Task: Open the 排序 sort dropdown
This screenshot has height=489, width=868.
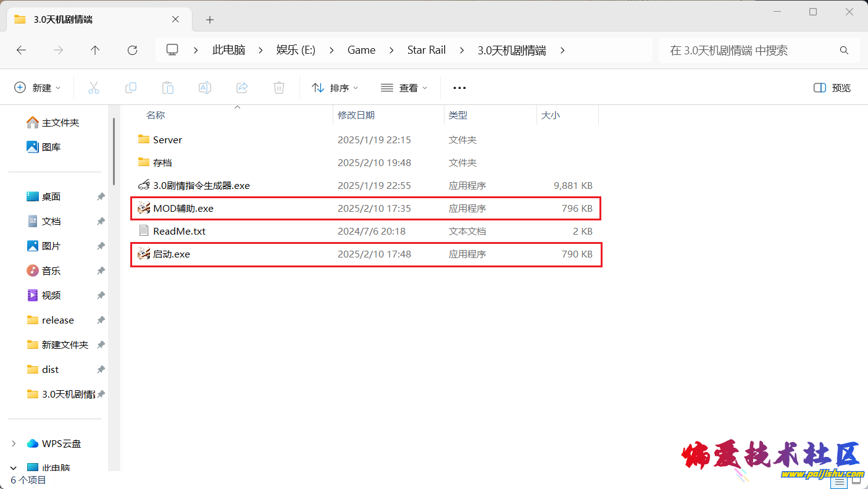Action: pos(335,88)
